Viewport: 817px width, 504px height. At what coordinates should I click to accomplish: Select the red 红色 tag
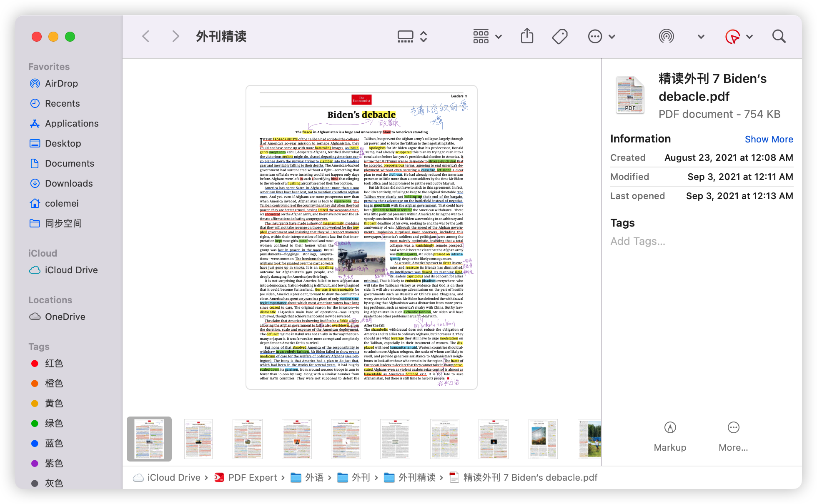click(x=54, y=363)
